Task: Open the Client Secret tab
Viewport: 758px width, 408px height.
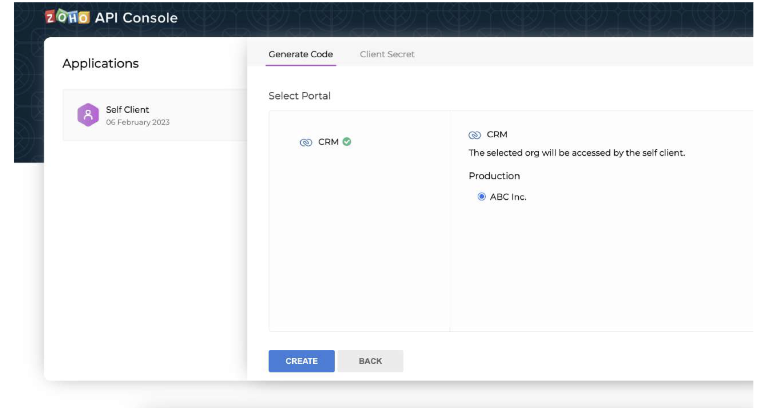Action: coord(387,54)
